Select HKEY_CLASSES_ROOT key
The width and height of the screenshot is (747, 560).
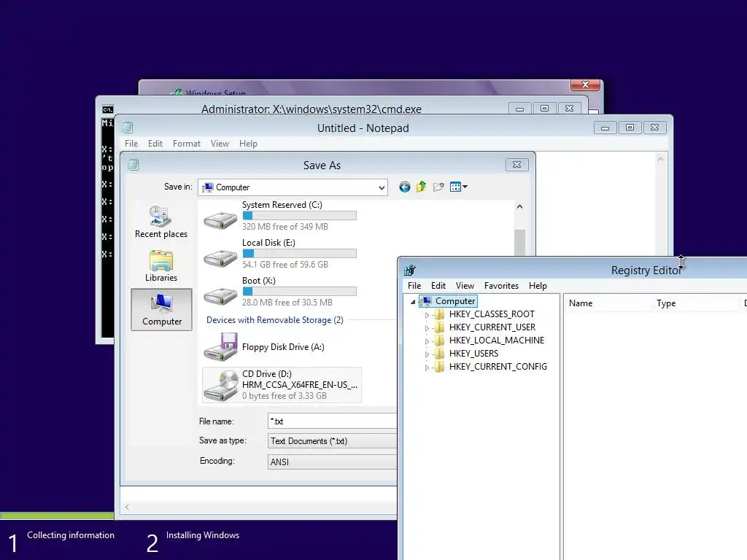(x=492, y=314)
